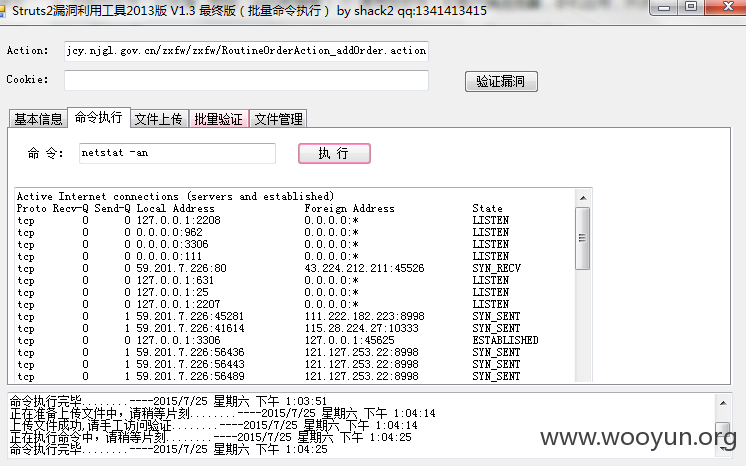Click the 127.0.0.1:25 local address
Screen dimensions: 746x466
[x=172, y=292]
